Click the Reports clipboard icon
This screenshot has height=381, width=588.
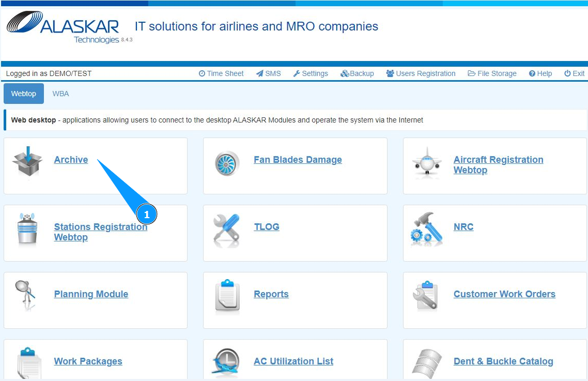227,295
